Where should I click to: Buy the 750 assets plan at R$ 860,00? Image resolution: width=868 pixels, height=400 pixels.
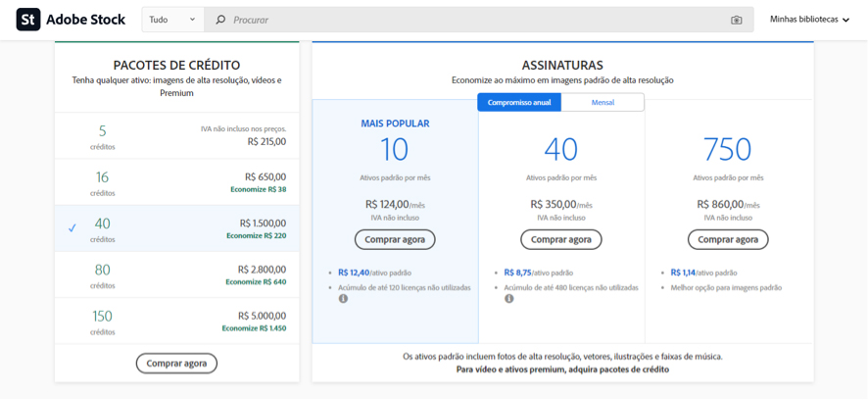(x=728, y=240)
